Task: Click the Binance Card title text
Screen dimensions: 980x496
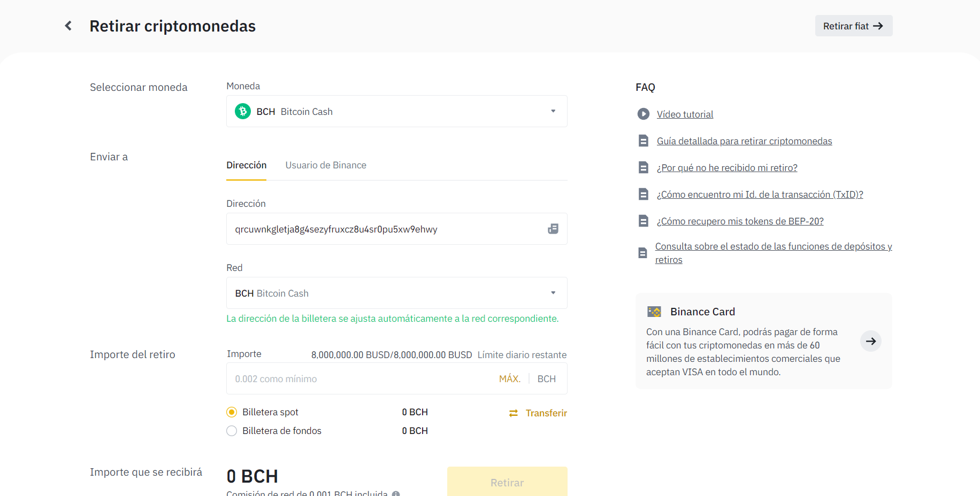Action: (x=702, y=312)
